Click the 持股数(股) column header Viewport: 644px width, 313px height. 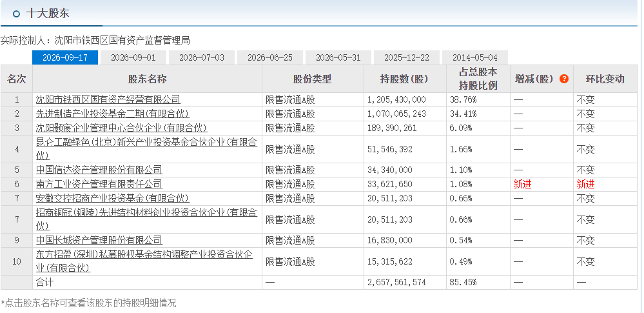(405, 79)
